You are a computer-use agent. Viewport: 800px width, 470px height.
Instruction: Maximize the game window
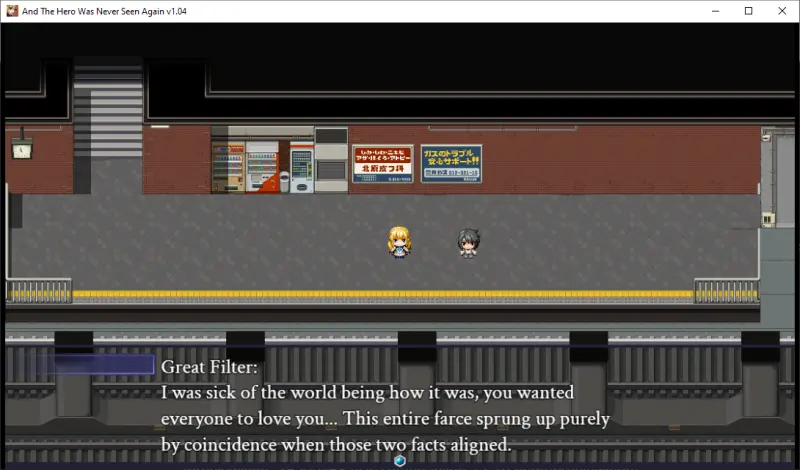(748, 10)
